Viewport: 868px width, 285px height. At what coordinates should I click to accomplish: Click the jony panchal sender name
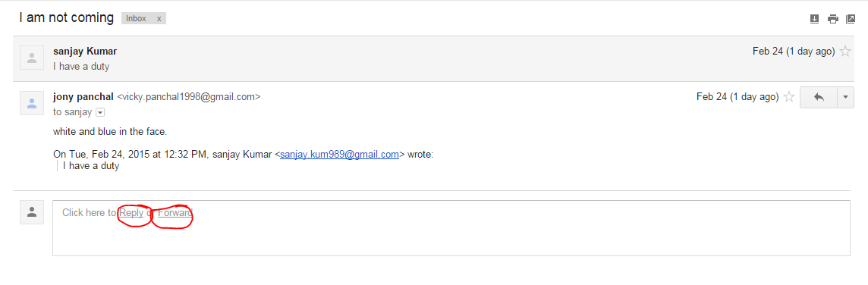coord(83,96)
